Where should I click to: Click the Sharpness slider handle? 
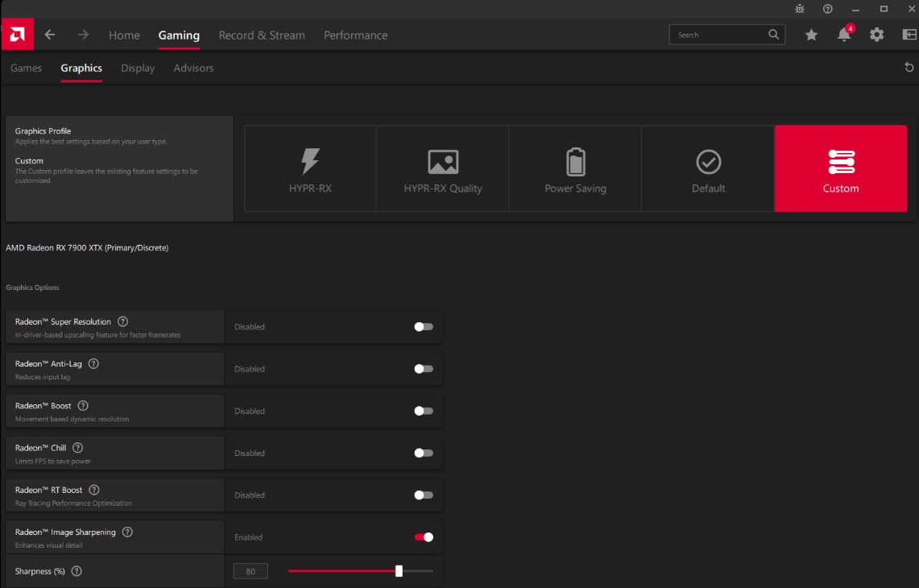point(399,571)
